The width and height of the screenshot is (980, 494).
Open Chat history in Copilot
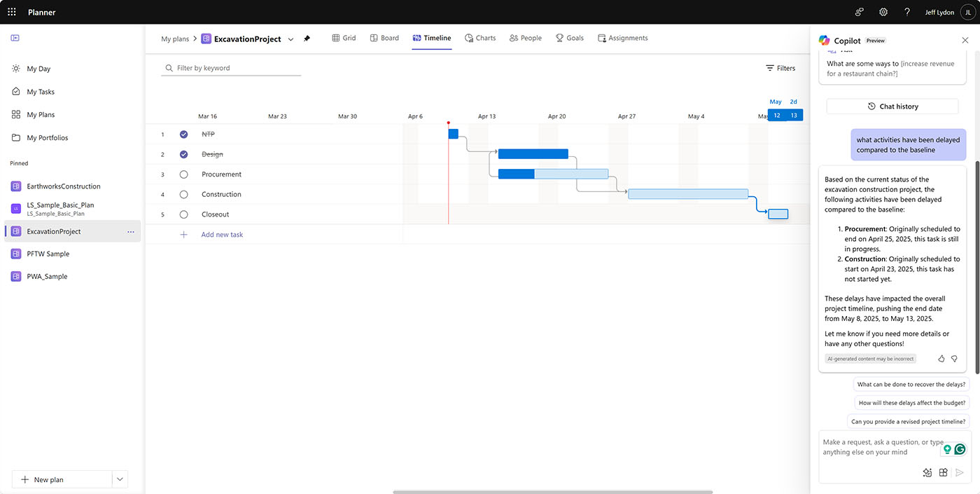pyautogui.click(x=892, y=107)
